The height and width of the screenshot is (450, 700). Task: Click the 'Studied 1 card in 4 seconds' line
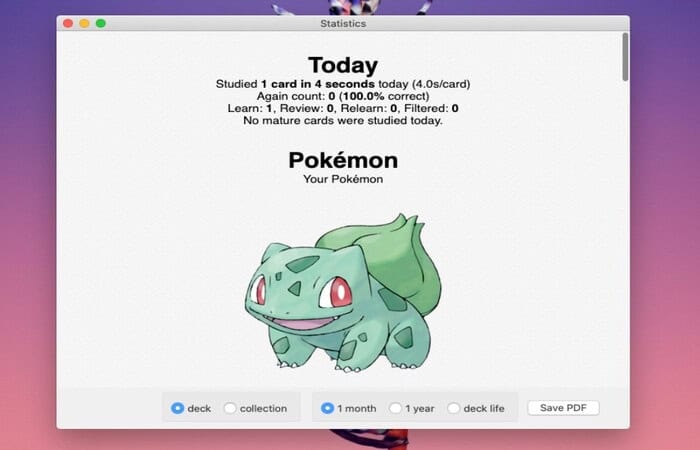(343, 84)
